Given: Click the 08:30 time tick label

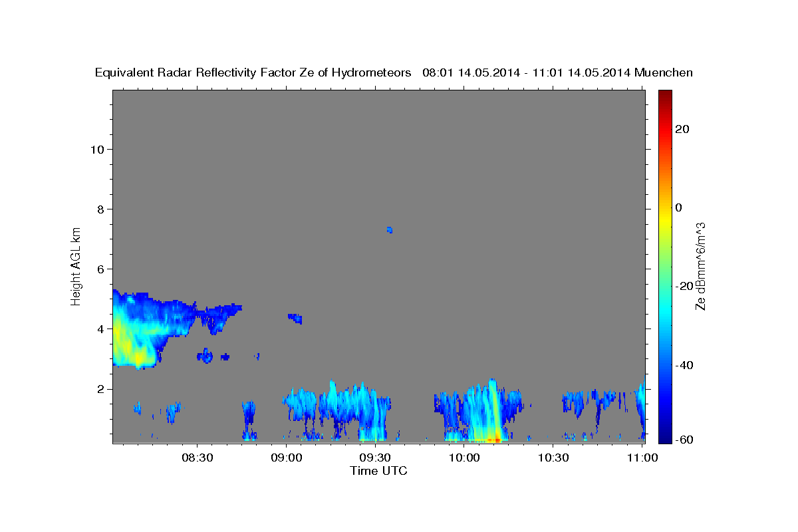Looking at the screenshot, I should pyautogui.click(x=197, y=458).
